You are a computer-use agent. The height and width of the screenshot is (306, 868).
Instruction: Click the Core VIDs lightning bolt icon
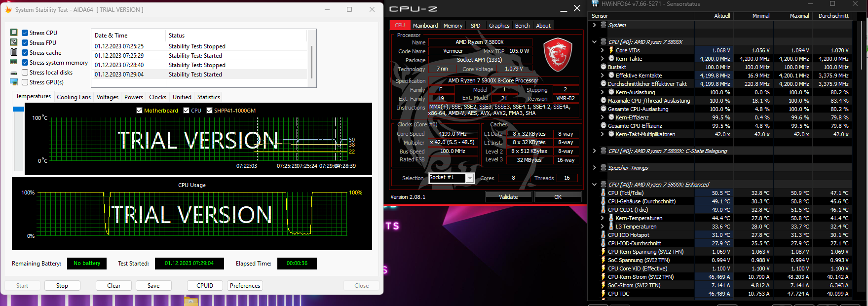point(611,50)
